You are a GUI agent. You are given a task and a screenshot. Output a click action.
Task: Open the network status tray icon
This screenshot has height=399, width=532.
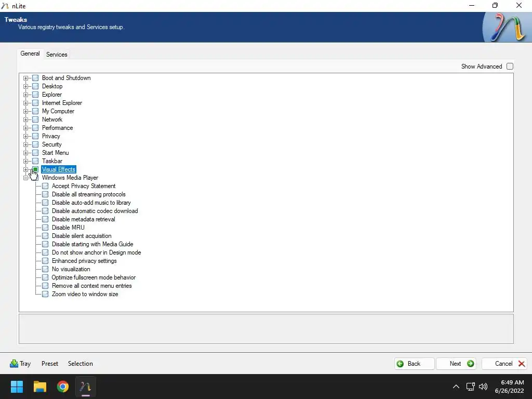point(470,387)
